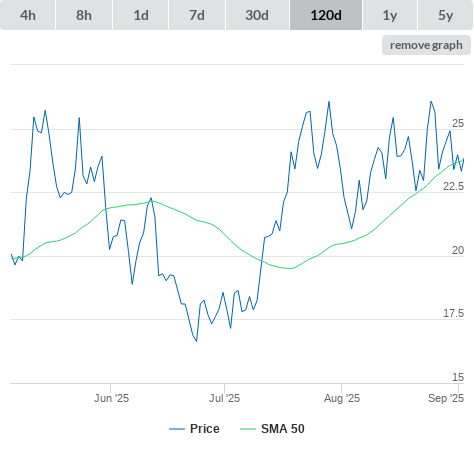The height and width of the screenshot is (455, 474).
Task: Click the 22.5 y-axis value
Action: pyautogui.click(x=453, y=186)
